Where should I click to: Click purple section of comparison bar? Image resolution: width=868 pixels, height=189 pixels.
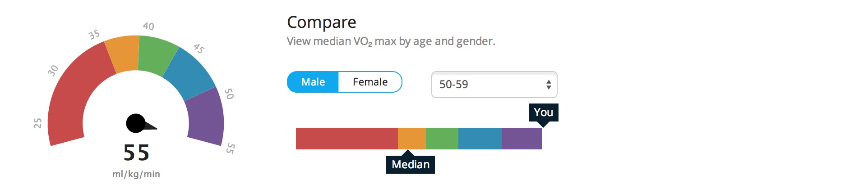pyautogui.click(x=522, y=139)
